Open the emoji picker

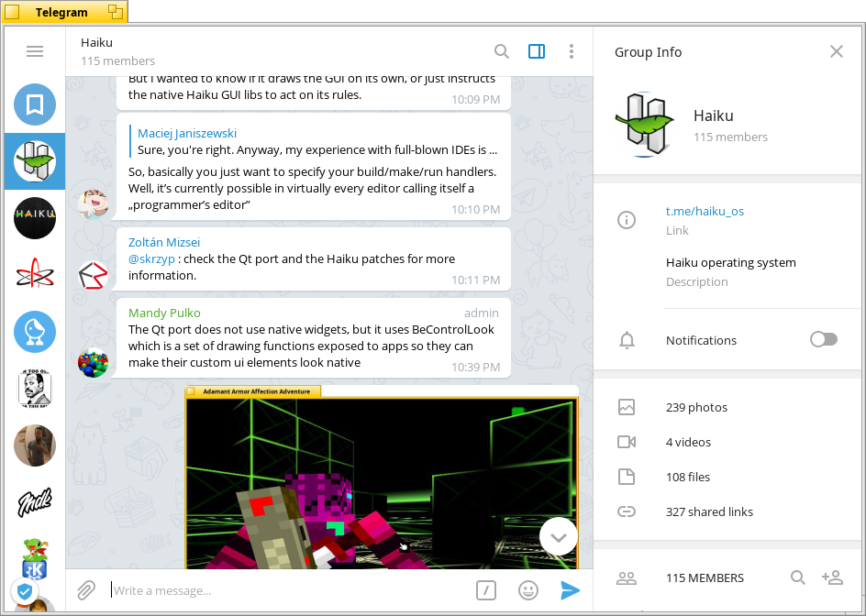(528, 590)
